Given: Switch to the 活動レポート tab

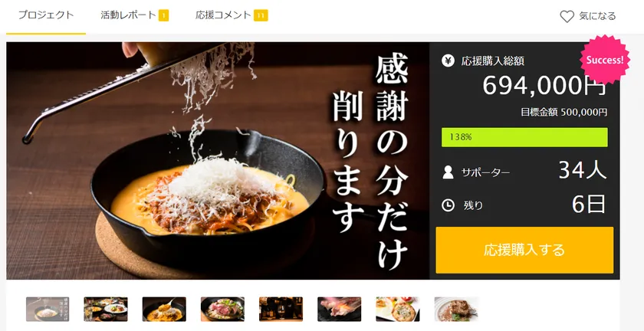Looking at the screenshot, I should pyautogui.click(x=135, y=15).
